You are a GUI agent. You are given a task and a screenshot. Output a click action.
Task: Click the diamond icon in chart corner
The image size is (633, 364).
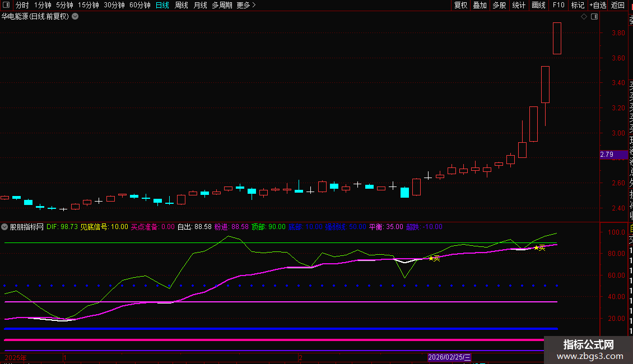pos(584,17)
